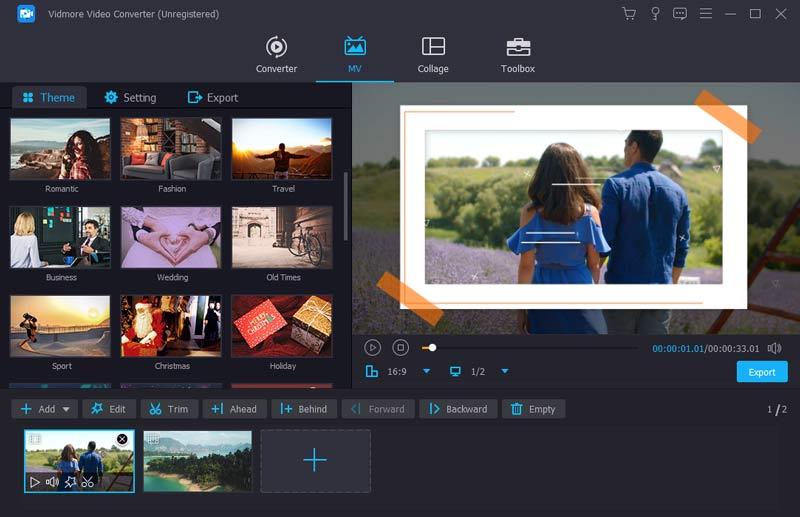Expand the Add dropdown arrow

click(x=66, y=409)
